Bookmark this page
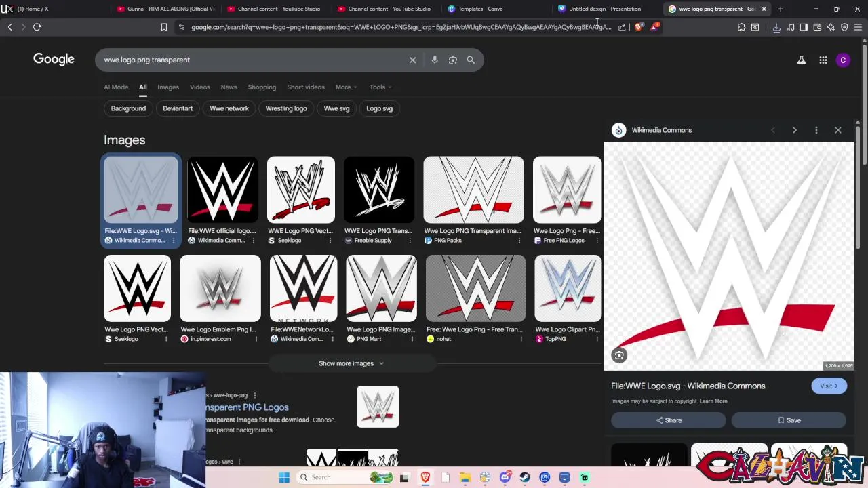Image resolution: width=868 pixels, height=488 pixels. click(163, 27)
